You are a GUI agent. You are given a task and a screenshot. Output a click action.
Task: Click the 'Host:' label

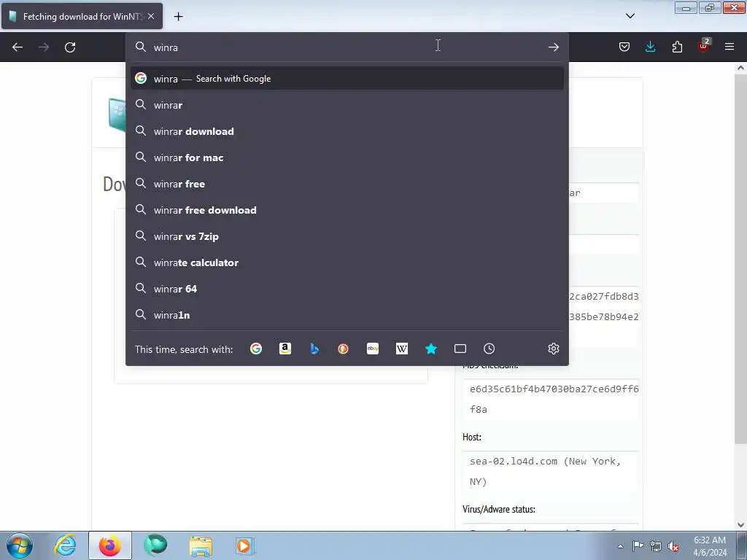click(x=472, y=437)
